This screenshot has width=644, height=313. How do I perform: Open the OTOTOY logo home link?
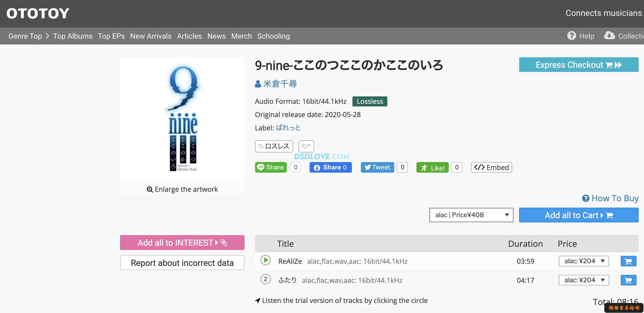coord(38,14)
